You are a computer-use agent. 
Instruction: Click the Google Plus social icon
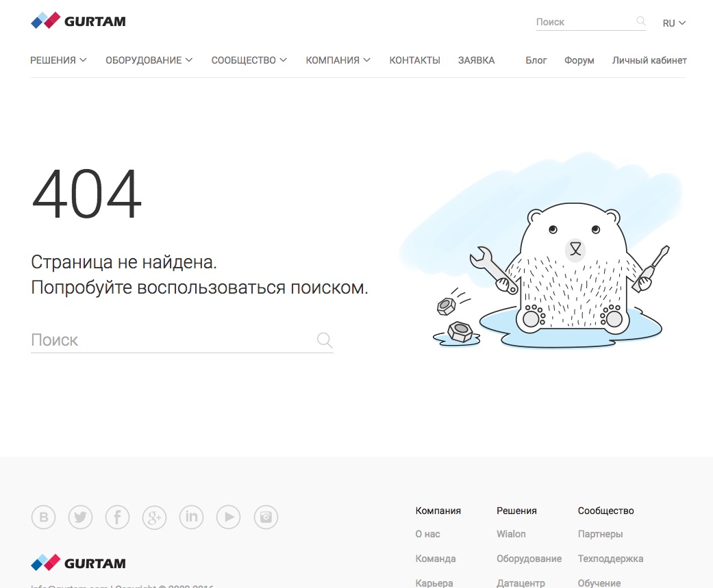[155, 517]
